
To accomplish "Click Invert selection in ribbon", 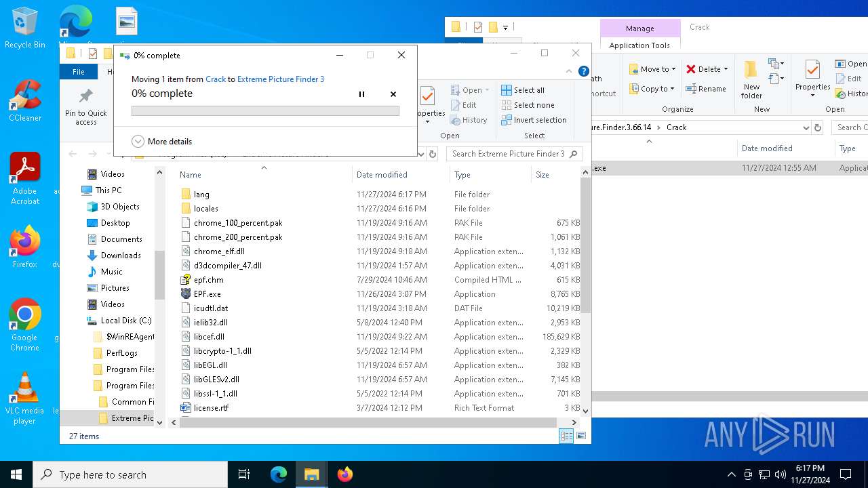I will click(x=534, y=120).
